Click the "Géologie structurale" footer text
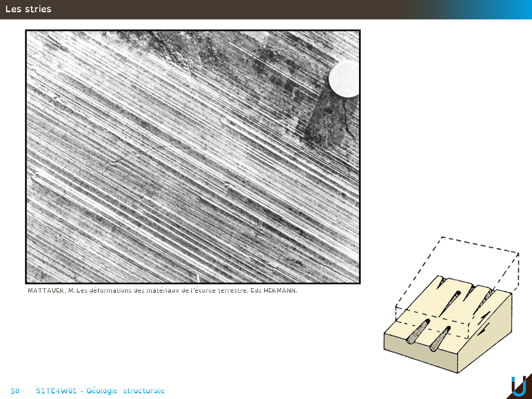 pyautogui.click(x=125, y=391)
